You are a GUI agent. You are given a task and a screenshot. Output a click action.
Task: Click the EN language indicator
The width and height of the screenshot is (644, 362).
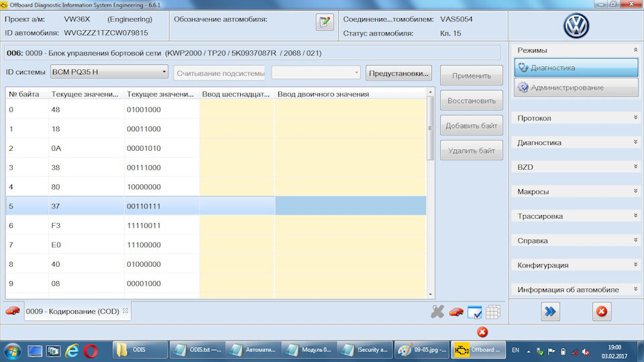(x=515, y=350)
